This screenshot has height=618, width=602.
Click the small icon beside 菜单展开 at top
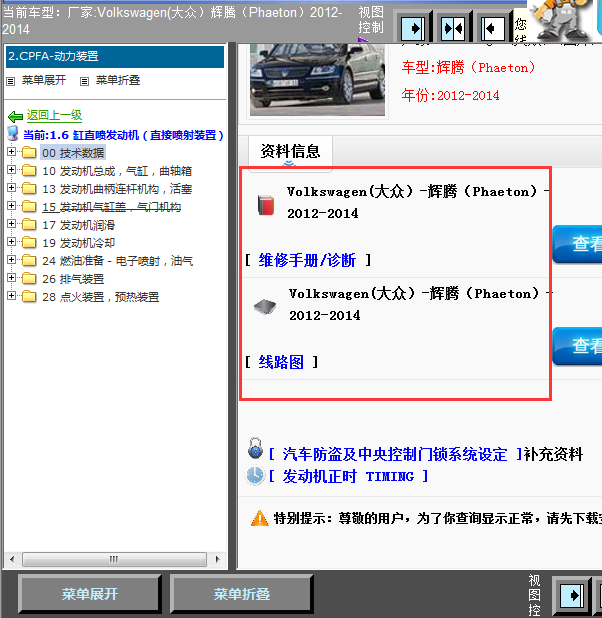click(x=11, y=81)
